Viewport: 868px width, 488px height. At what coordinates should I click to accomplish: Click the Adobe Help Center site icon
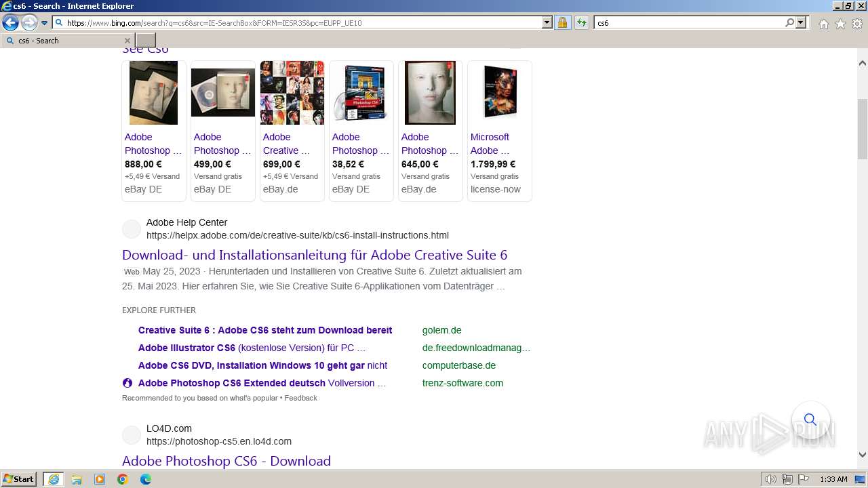(x=132, y=229)
